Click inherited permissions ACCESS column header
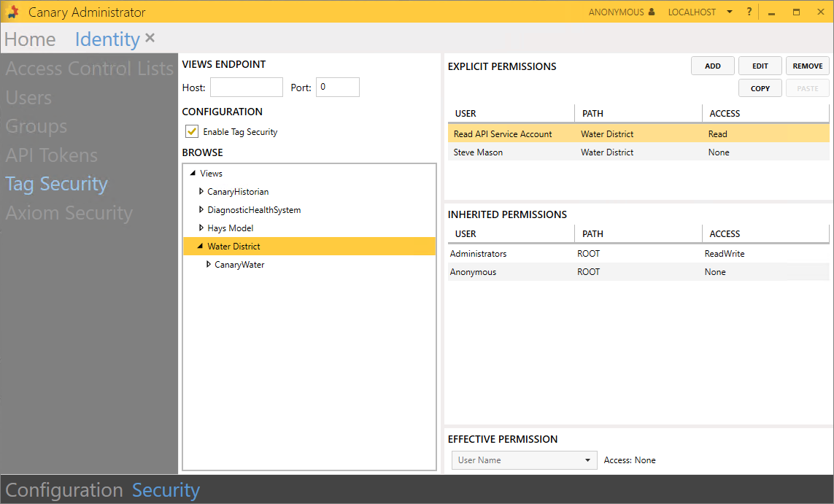Screen dimensions: 834x504 (x=766, y=234)
